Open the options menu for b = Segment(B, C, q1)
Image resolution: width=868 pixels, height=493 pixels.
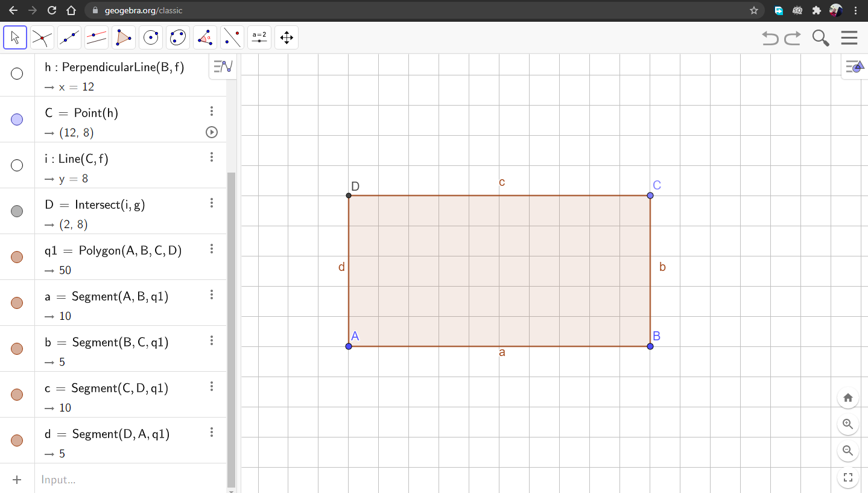212,340
